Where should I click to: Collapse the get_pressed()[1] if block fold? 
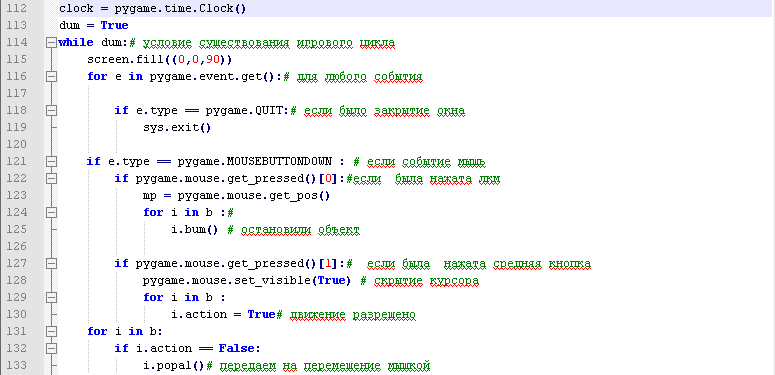tap(50, 263)
